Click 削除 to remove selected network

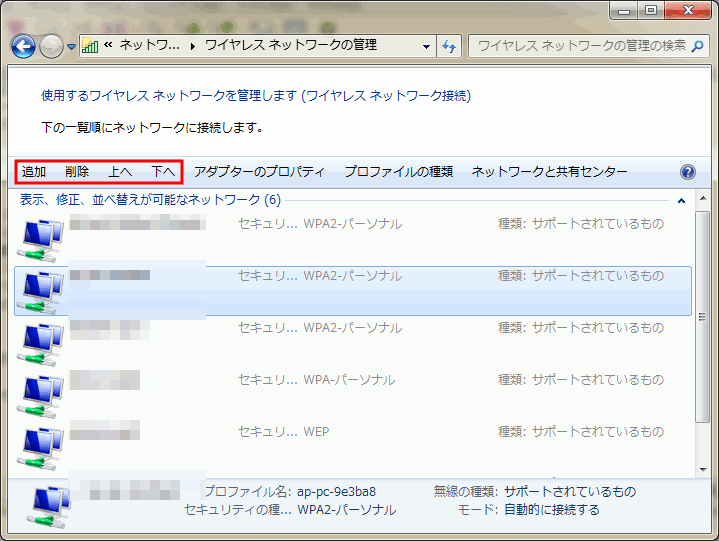point(77,172)
